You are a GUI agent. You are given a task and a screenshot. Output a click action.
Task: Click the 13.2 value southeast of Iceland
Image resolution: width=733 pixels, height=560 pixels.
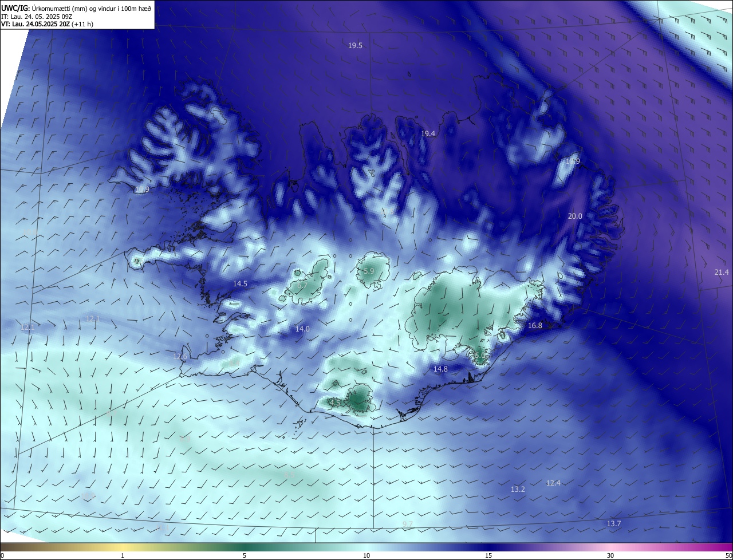tap(518, 489)
